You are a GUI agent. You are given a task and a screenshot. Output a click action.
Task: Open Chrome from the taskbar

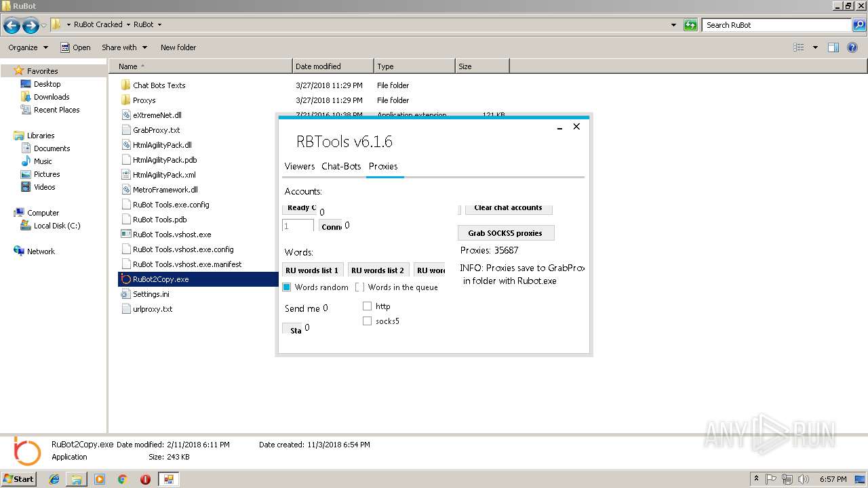122,479
